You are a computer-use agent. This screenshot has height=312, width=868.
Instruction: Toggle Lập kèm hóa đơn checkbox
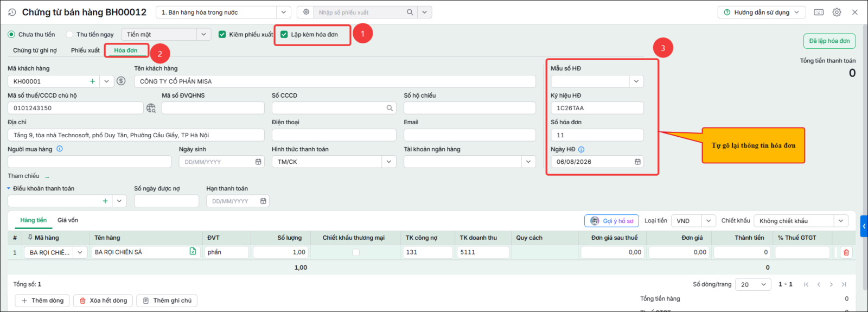[x=284, y=34]
